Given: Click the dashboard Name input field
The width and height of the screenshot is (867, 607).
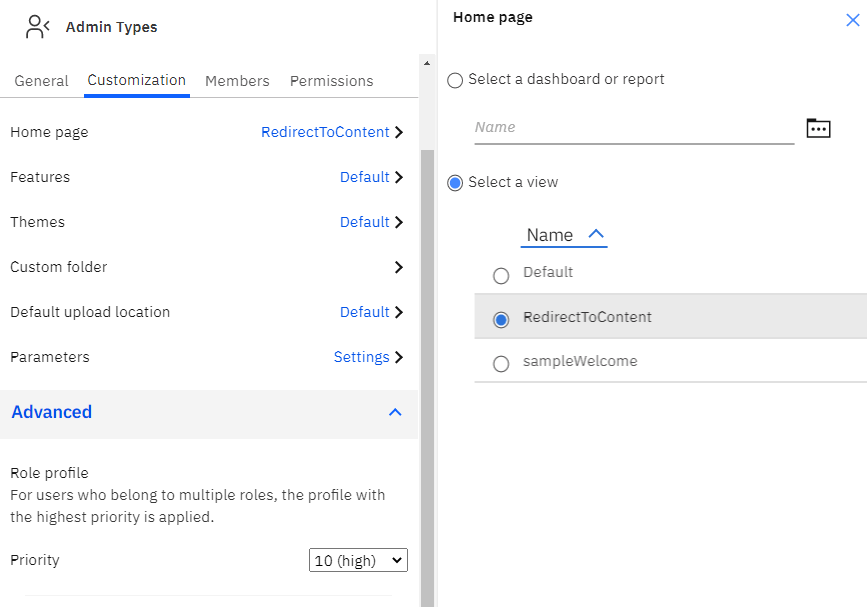Looking at the screenshot, I should coord(634,128).
